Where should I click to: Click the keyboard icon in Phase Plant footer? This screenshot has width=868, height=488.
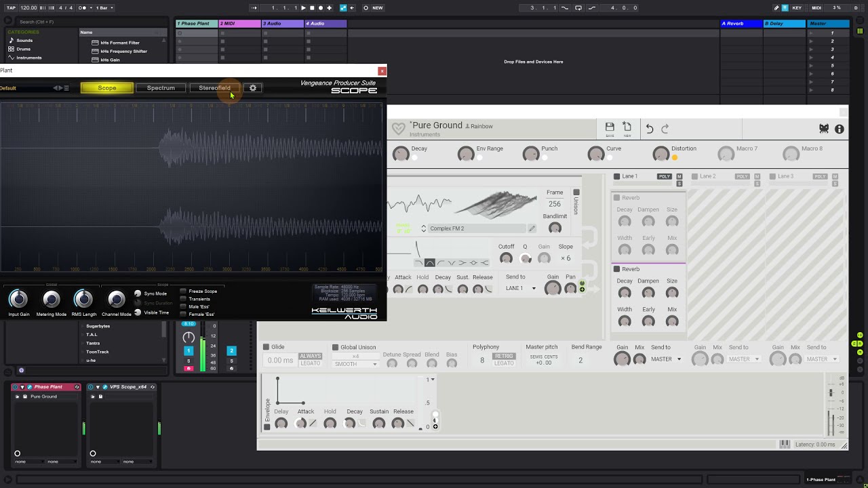tap(785, 445)
